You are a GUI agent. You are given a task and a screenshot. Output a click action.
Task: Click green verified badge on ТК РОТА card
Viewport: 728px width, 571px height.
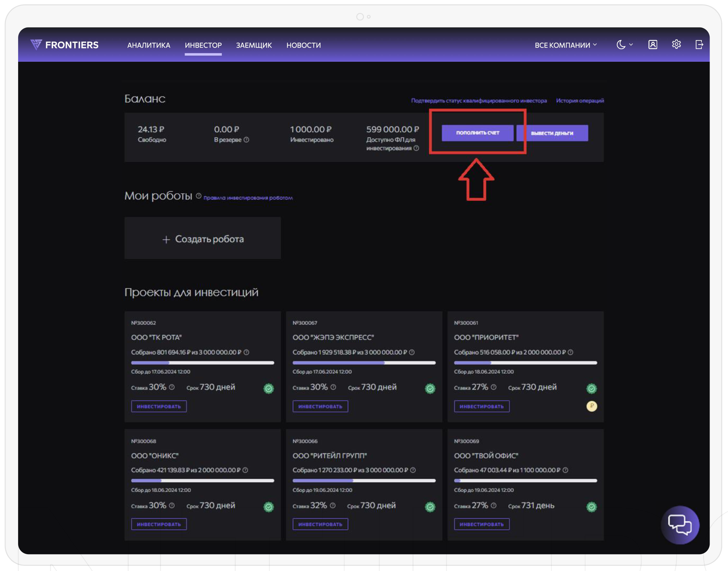tap(268, 388)
